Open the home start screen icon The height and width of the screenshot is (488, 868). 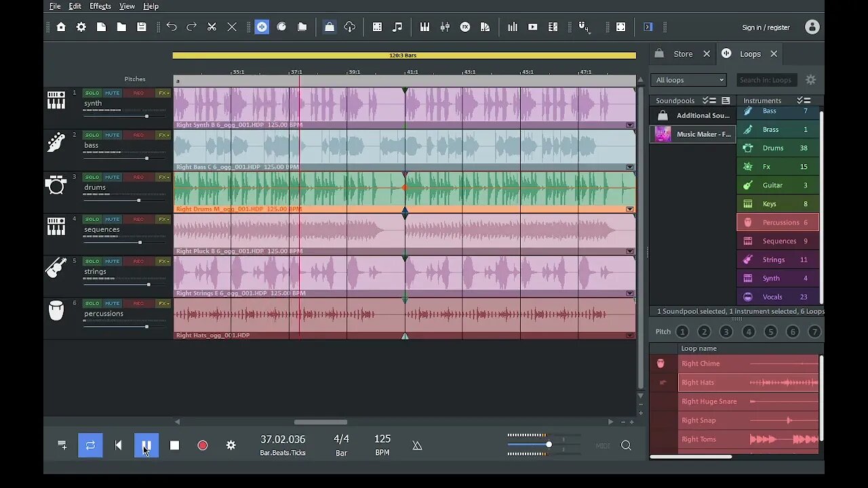(x=61, y=27)
